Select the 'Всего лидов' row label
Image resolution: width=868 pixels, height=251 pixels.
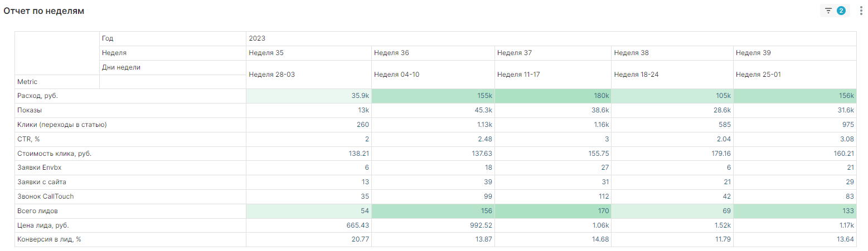point(38,211)
